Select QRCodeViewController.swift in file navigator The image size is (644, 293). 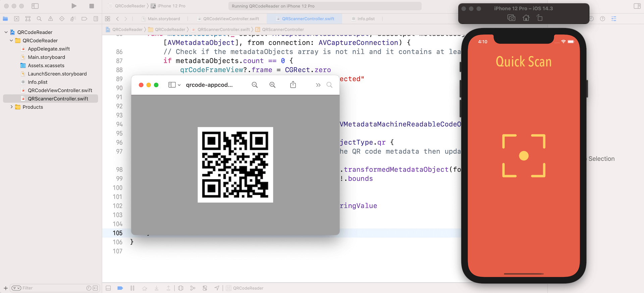tap(60, 90)
